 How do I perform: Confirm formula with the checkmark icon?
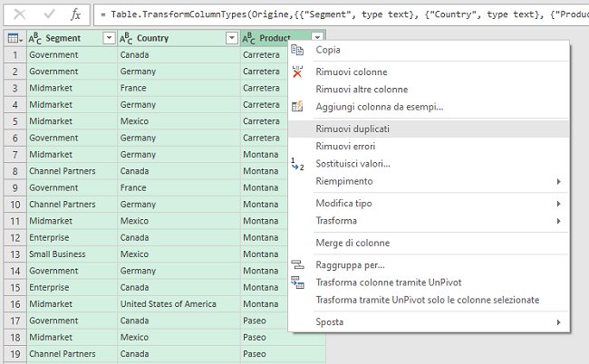49,14
